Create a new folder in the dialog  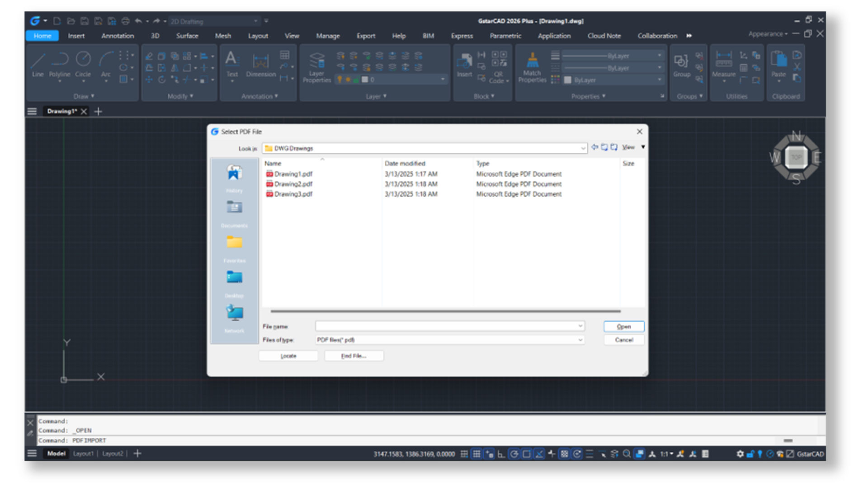click(614, 147)
